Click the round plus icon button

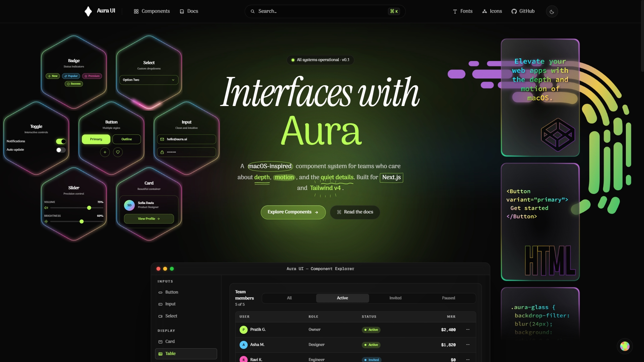105,152
